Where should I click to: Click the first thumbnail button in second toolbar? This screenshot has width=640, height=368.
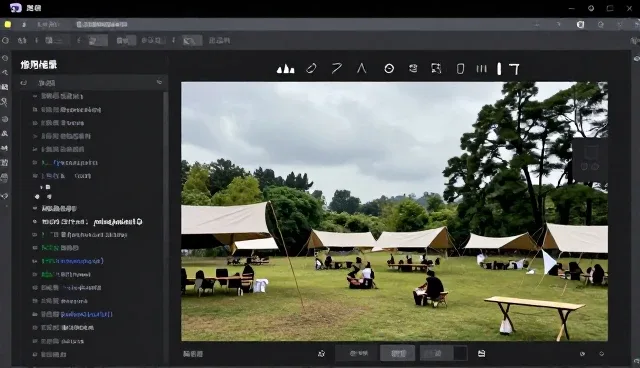tap(98, 40)
